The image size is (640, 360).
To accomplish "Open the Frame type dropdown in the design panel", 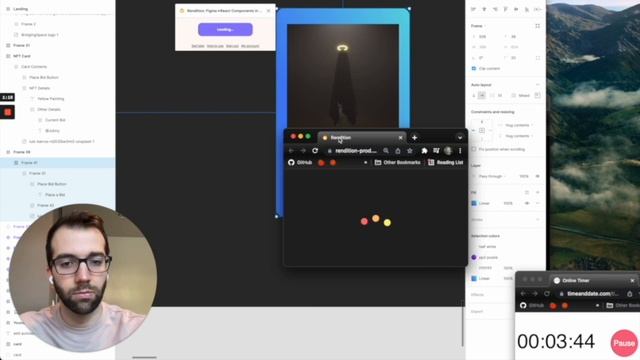I will [x=478, y=26].
